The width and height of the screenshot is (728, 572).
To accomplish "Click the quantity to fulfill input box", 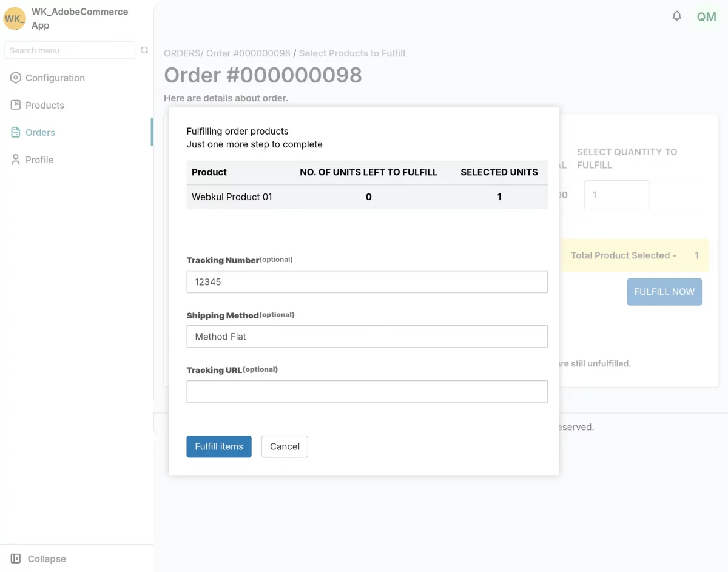I will pyautogui.click(x=616, y=194).
